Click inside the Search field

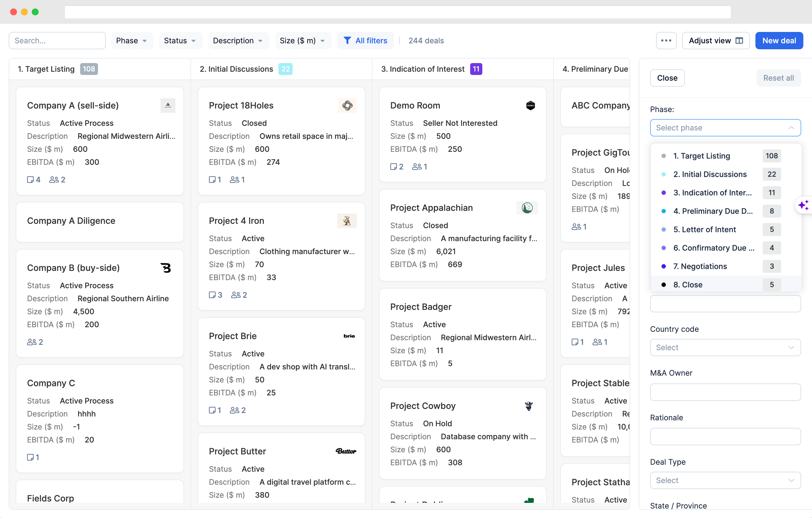(x=57, y=41)
